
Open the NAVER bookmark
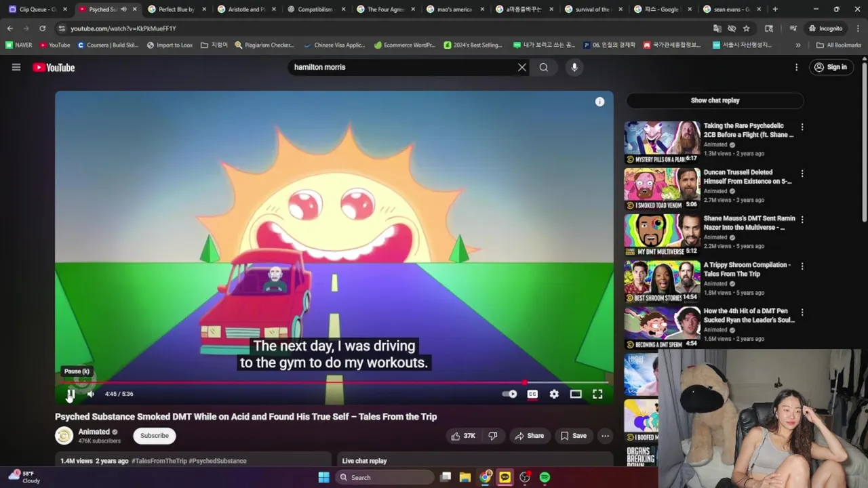coord(18,45)
